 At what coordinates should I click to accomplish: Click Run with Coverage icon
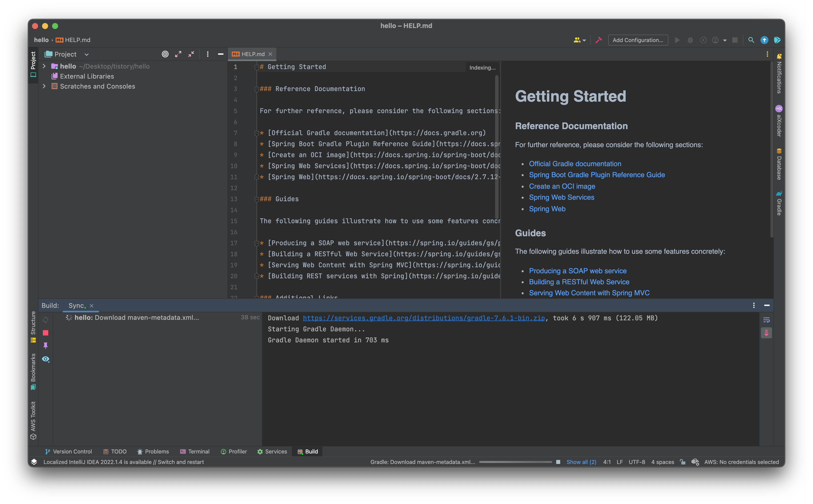click(703, 40)
